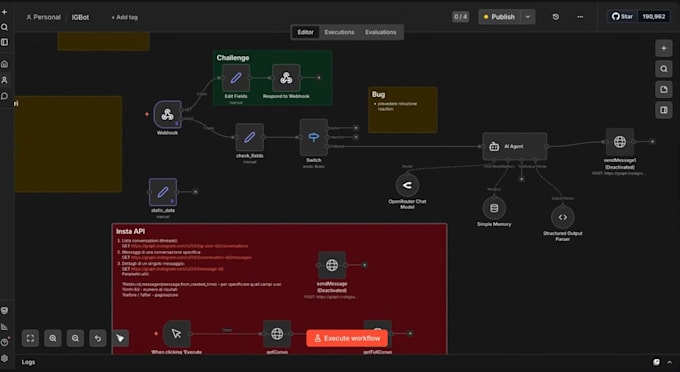Click the IGBot workflow name
The height and width of the screenshot is (372, 680).
[80, 17]
